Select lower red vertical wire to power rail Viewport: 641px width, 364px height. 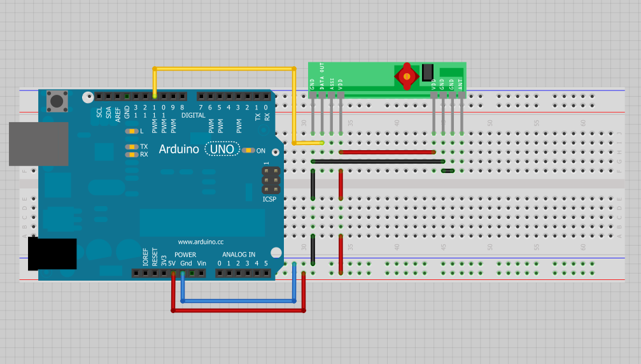coord(341,254)
